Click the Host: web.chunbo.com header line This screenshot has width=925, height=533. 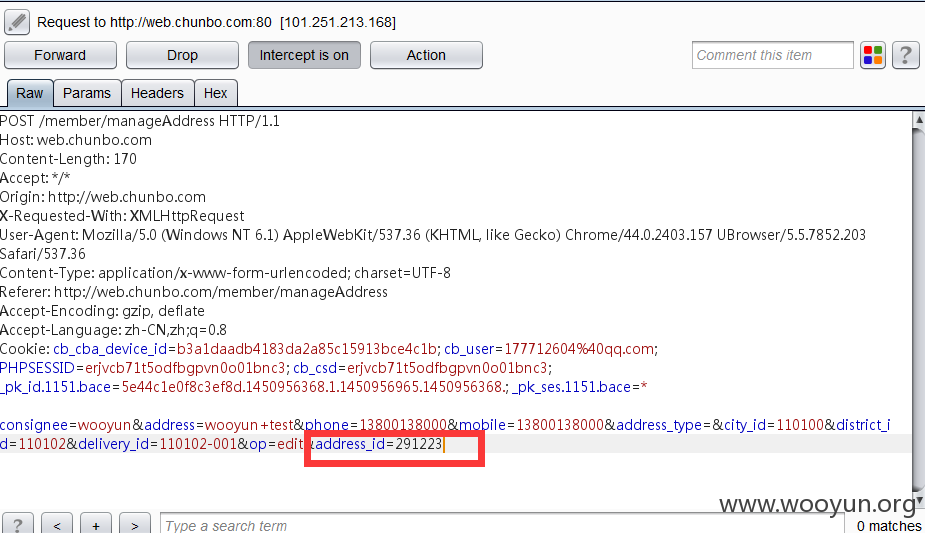pos(76,140)
